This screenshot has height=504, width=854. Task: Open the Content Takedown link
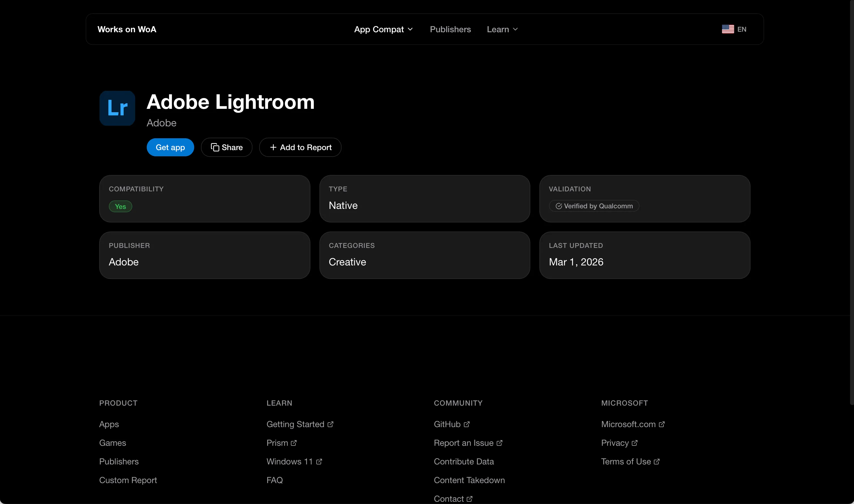[469, 481]
